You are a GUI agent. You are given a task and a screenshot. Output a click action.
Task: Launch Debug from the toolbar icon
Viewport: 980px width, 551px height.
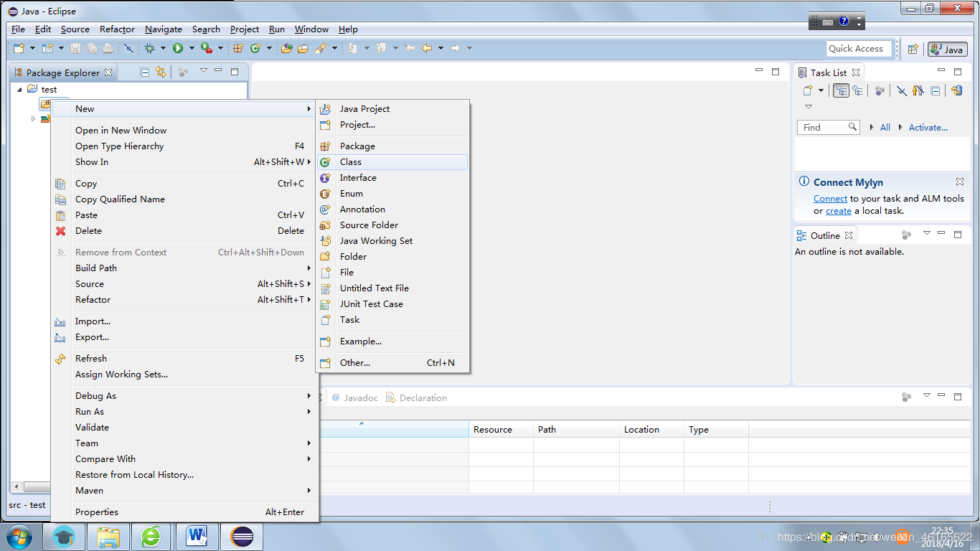pyautogui.click(x=149, y=48)
